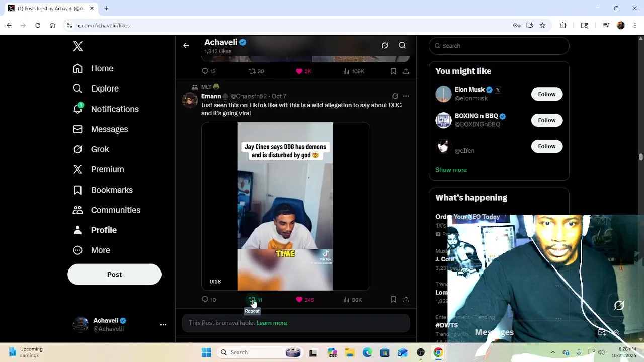Viewport: 644px width, 362px height.
Task: Share Emann's post
Action: pos(406,300)
